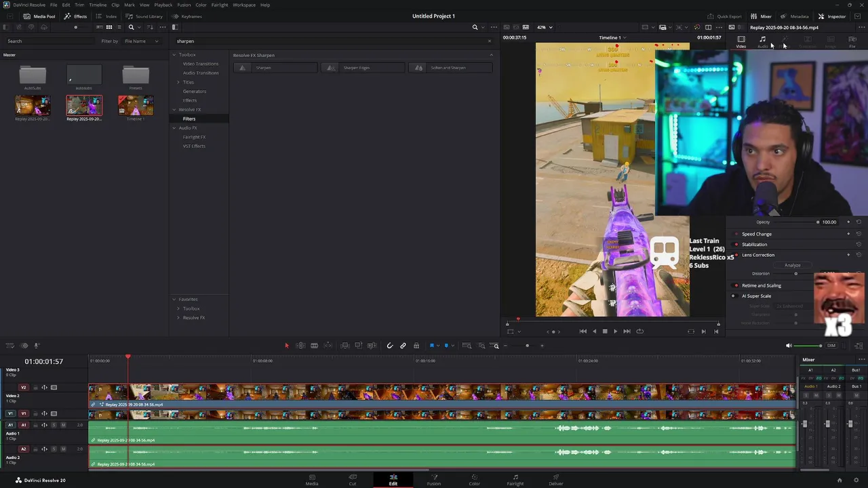This screenshot has width=868, height=488.
Task: Click the Full Extent Zoom icon
Action: (467, 346)
